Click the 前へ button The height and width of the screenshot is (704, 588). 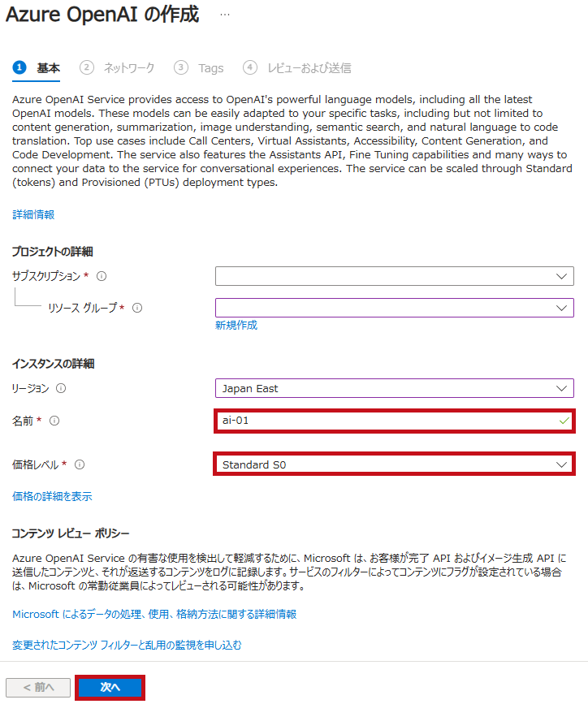tap(38, 688)
